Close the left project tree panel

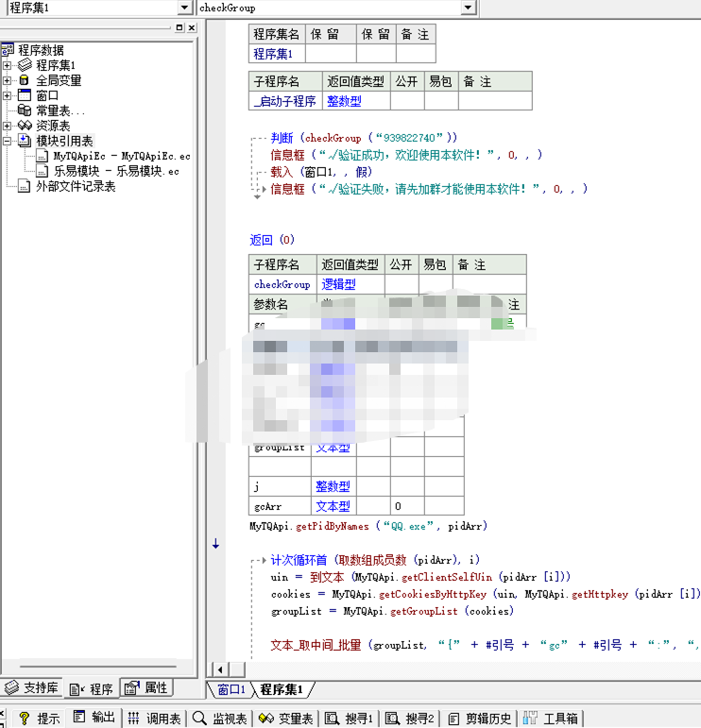pyautogui.click(x=191, y=28)
